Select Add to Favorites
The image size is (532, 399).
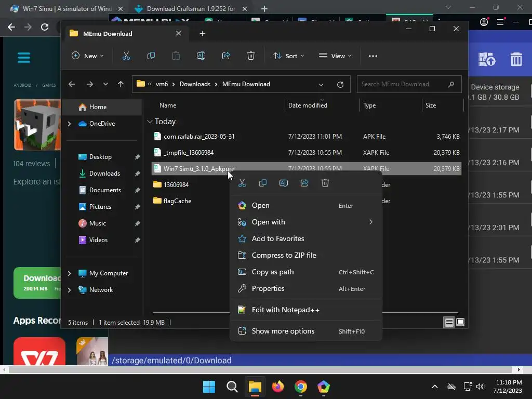305,239
